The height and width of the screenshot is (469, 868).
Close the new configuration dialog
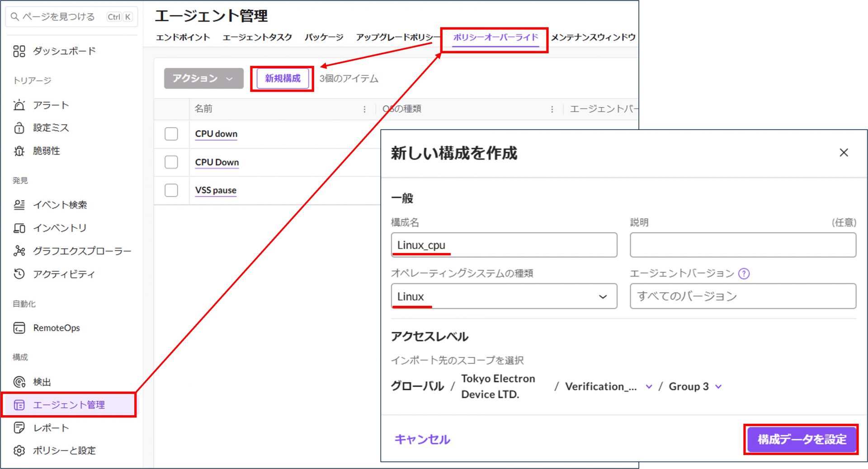click(x=844, y=153)
